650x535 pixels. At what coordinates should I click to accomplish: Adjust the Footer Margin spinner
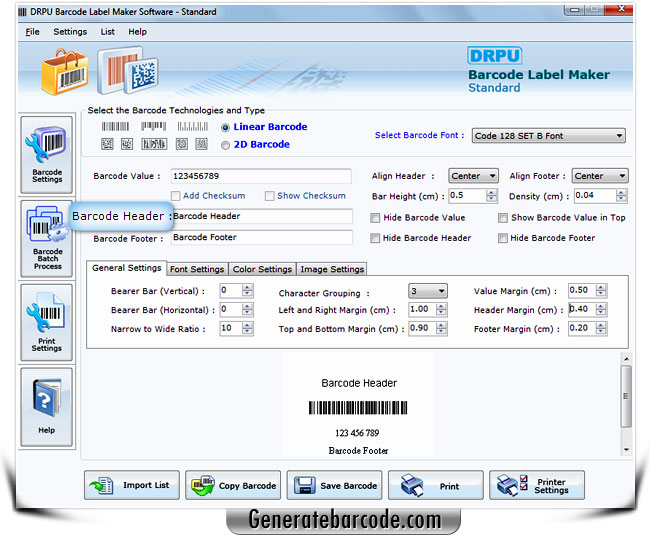pyautogui.click(x=601, y=329)
